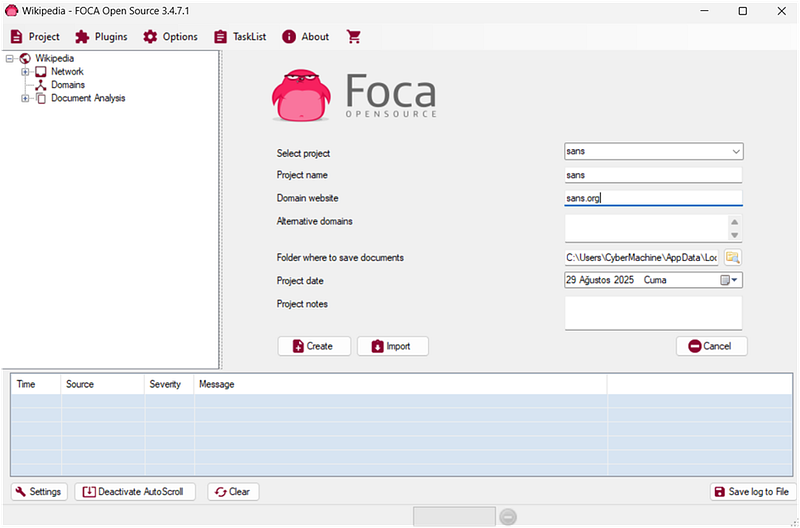
Task: Select the Network monitor icon
Action: pyautogui.click(x=41, y=72)
